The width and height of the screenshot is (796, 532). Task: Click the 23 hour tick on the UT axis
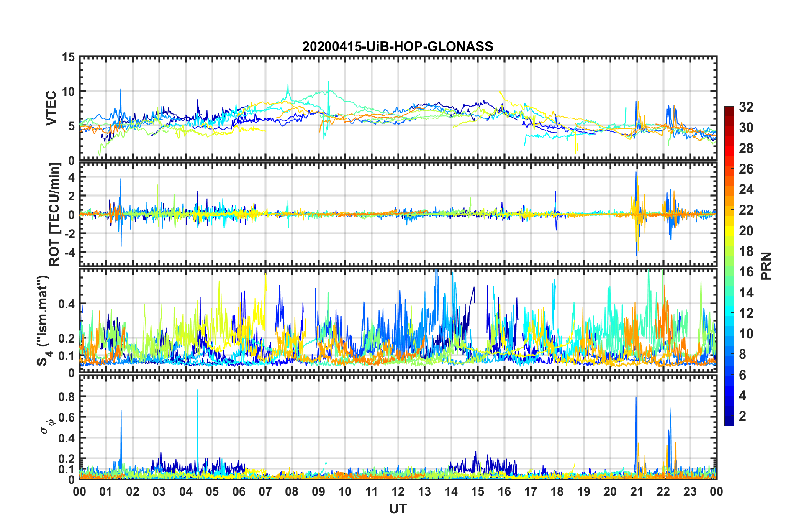tap(690, 491)
